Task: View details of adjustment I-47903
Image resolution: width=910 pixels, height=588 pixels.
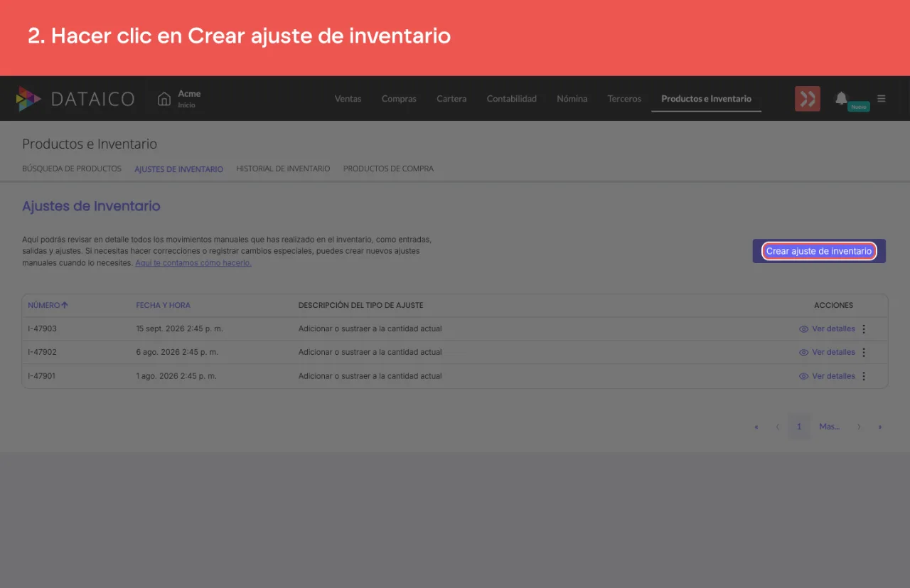Action: pyautogui.click(x=827, y=329)
